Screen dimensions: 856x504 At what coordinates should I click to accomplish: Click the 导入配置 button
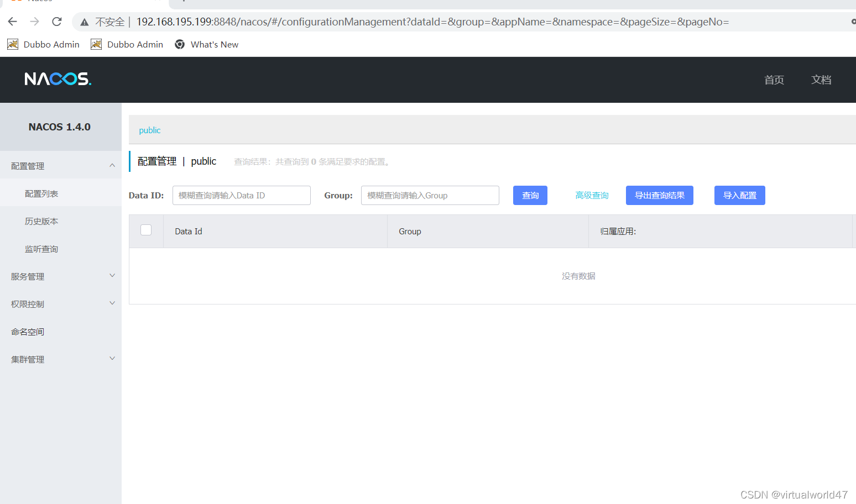(x=740, y=195)
